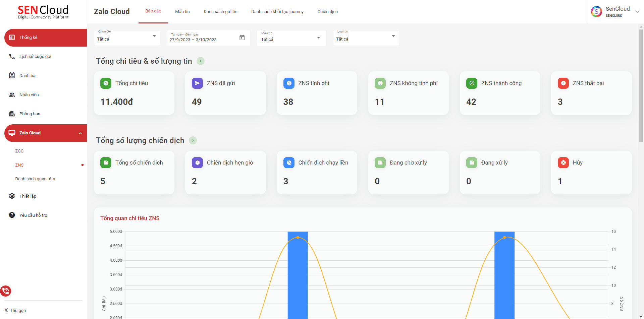This screenshot has width=644, height=319.
Task: Click the Chiến dịch hẹn giờ timer icon
Action: (x=197, y=163)
